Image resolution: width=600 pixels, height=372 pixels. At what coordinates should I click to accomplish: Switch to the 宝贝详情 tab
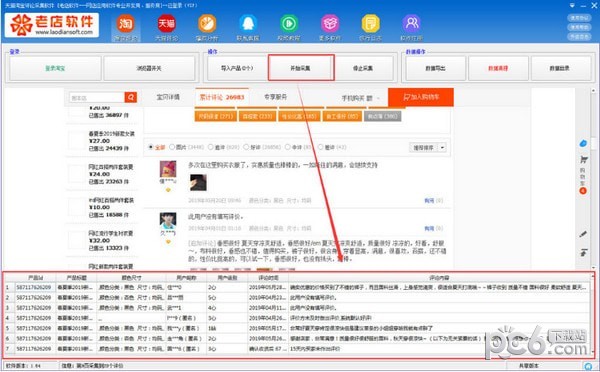pyautogui.click(x=168, y=97)
